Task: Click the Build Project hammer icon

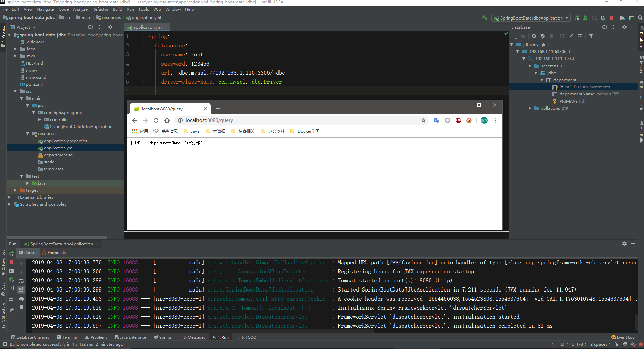Action: click(485, 18)
